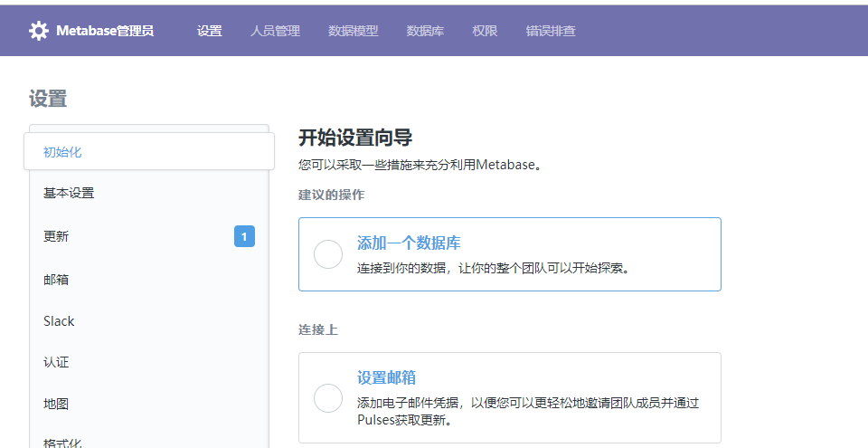Select 基本设置 in the sidebar

[69, 193]
